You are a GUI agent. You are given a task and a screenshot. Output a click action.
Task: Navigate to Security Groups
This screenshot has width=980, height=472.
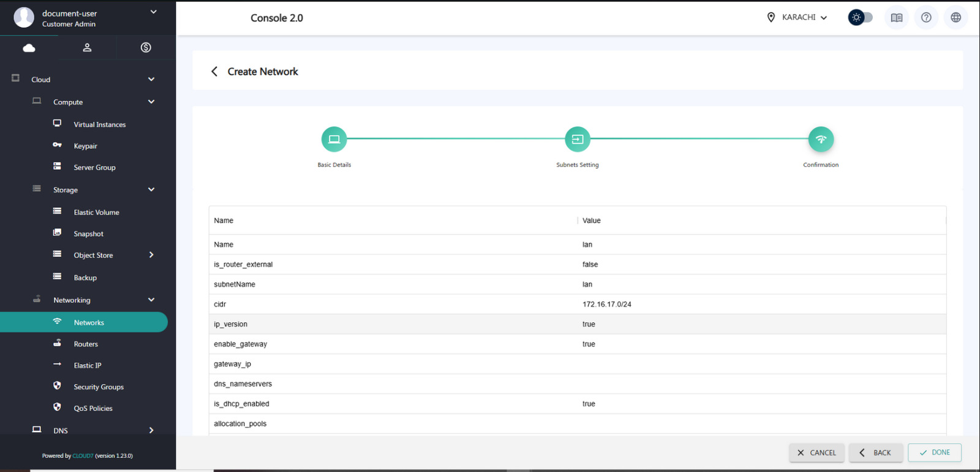pyautogui.click(x=99, y=387)
